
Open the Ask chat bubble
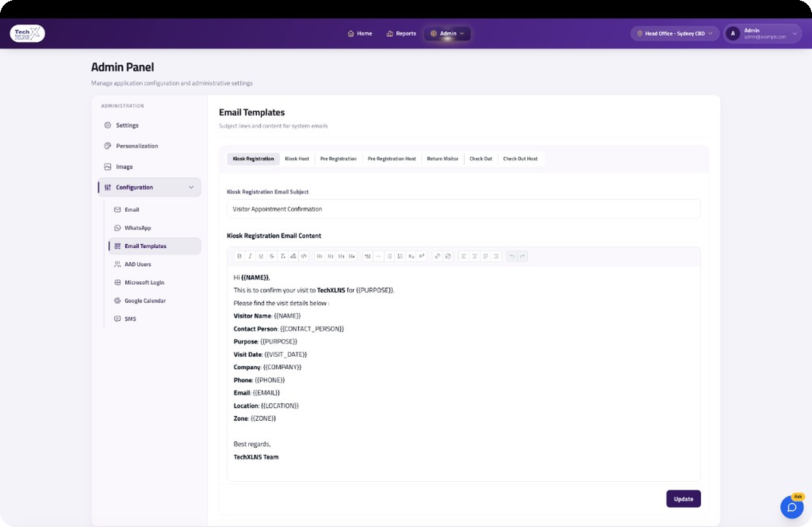pyautogui.click(x=792, y=507)
